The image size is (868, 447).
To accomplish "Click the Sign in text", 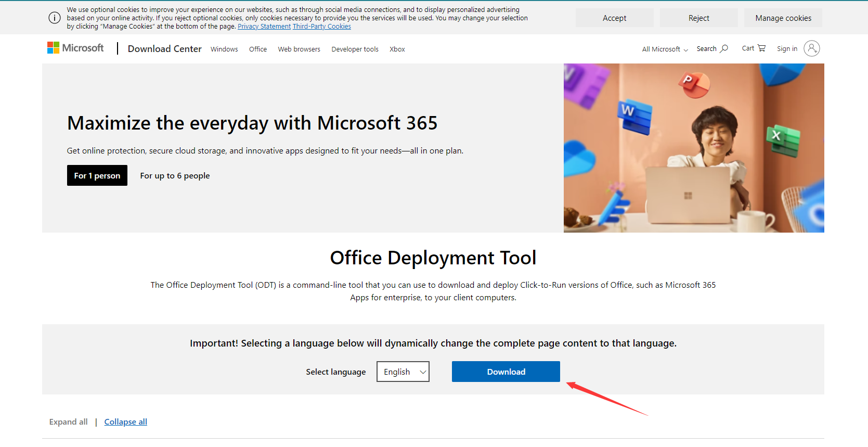I will tap(787, 48).
